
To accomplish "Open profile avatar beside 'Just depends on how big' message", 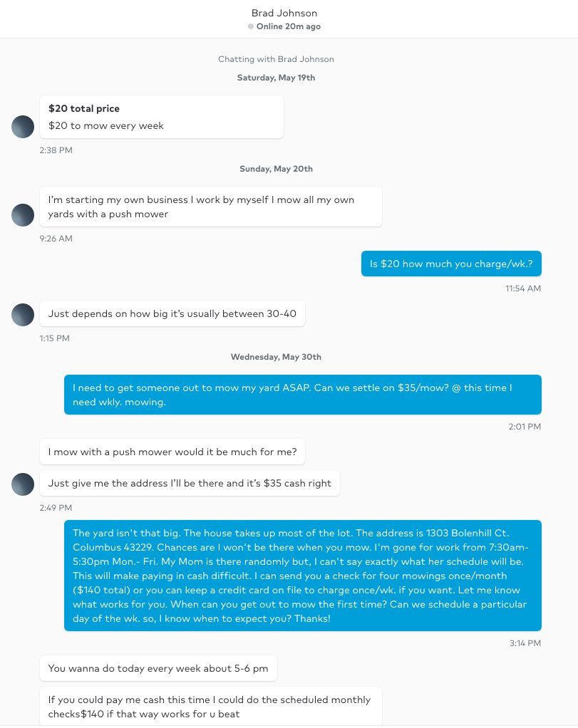I will pos(23,315).
